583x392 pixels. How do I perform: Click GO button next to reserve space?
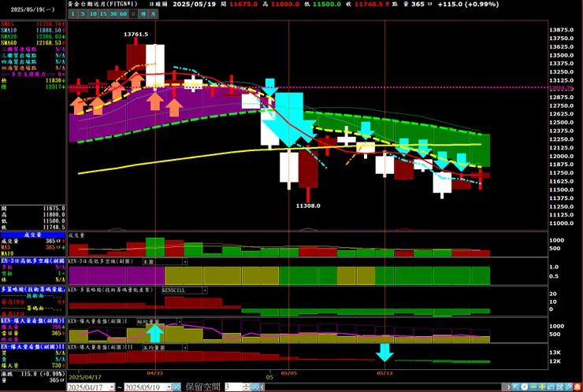255,387
